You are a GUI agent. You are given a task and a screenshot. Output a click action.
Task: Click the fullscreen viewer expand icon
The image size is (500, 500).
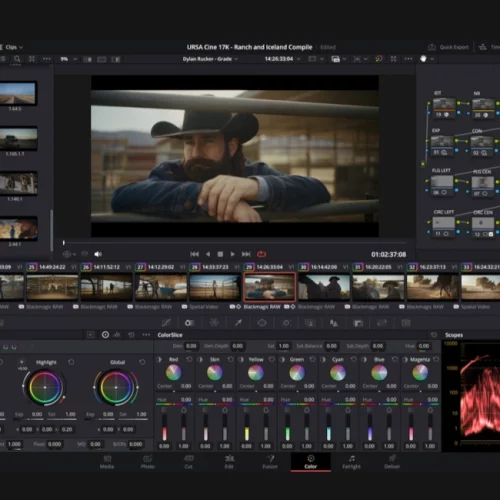393,59
